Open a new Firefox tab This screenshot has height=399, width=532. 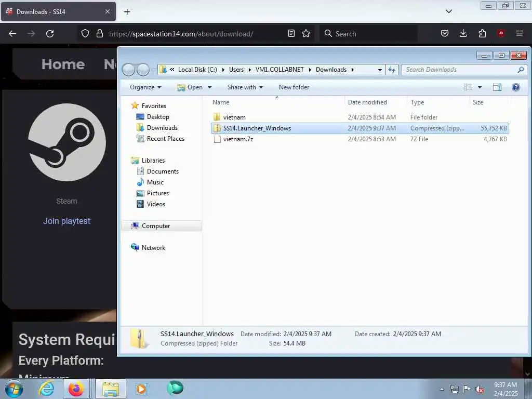coord(127,12)
